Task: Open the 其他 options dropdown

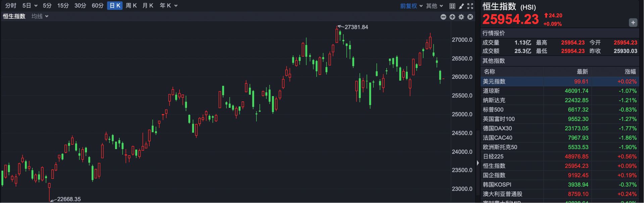Action: 435,6
